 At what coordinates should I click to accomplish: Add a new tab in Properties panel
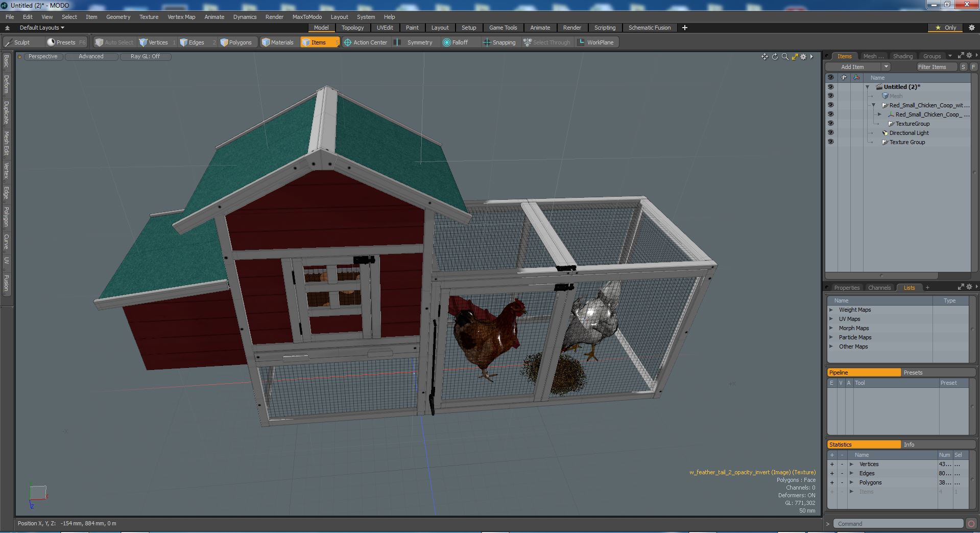tap(927, 288)
